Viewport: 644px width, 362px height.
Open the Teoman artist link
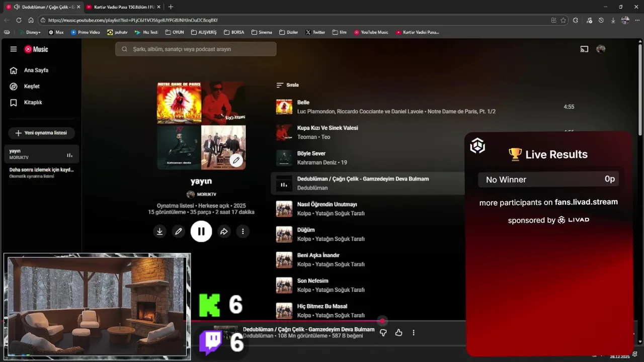tap(307, 137)
